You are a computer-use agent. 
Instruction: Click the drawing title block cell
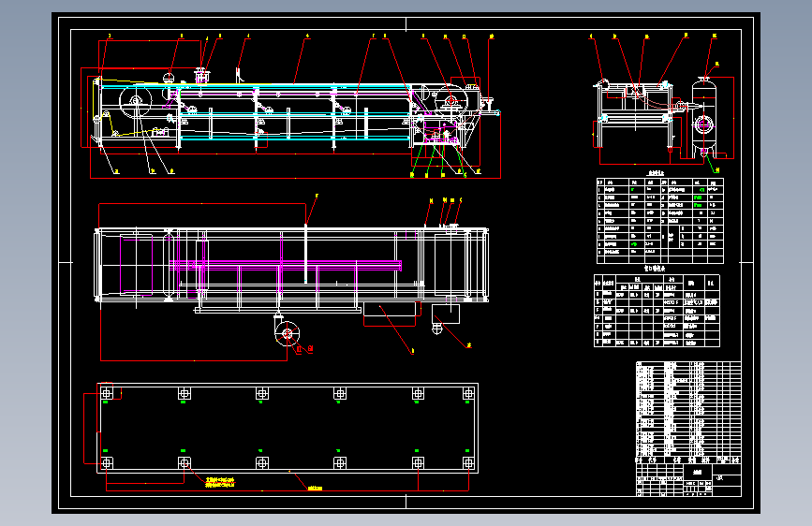point(697,472)
